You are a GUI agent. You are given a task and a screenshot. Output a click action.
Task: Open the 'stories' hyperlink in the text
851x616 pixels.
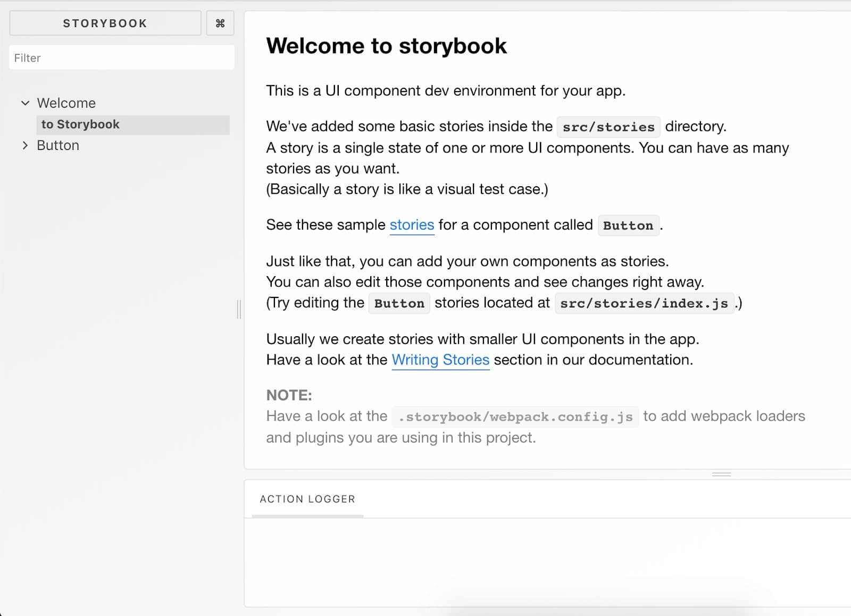411,224
